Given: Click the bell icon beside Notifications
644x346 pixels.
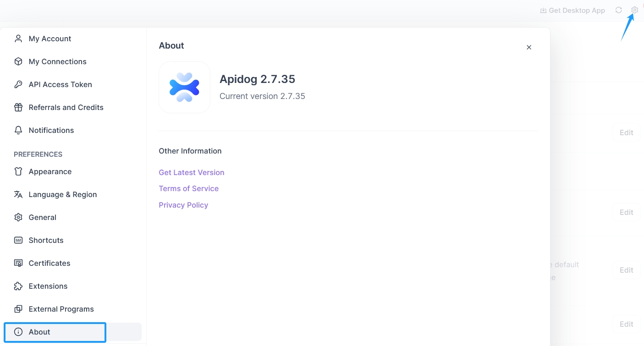Looking at the screenshot, I should [x=18, y=130].
